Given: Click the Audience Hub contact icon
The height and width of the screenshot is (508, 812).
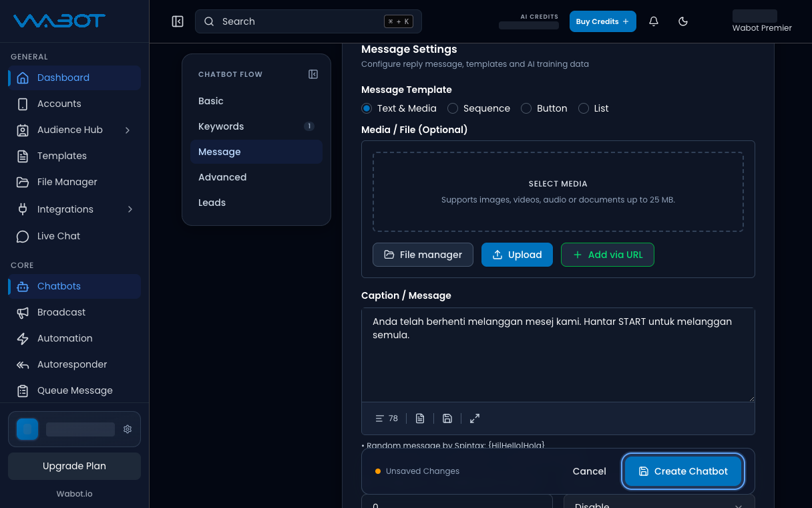Looking at the screenshot, I should tap(23, 130).
